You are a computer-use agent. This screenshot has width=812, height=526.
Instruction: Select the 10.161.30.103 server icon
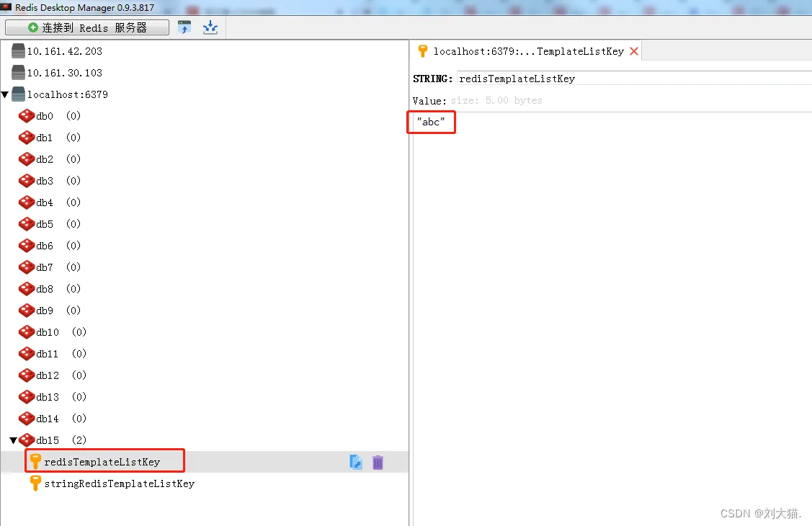(x=18, y=73)
